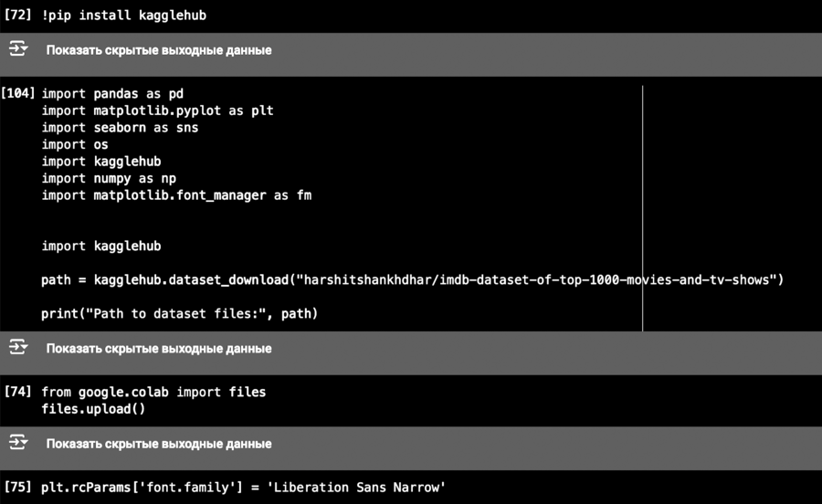Click the [74] execution counter to run cell
Image resolution: width=822 pixels, height=504 pixels.
(18, 392)
